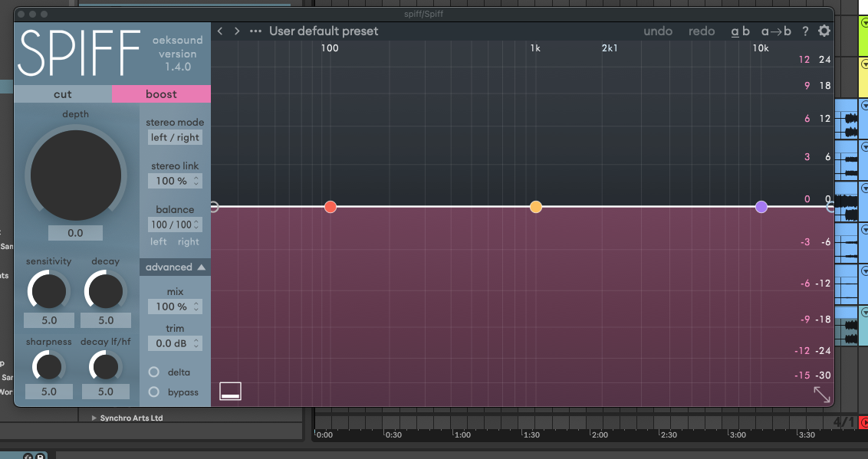Click the sharpness knob
The height and width of the screenshot is (459, 868).
49,366
